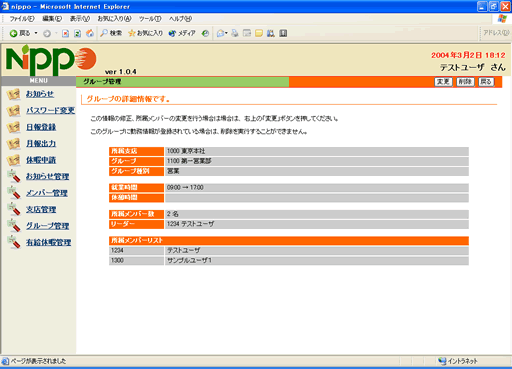Click the icon beside 休暇申請

tap(14, 160)
